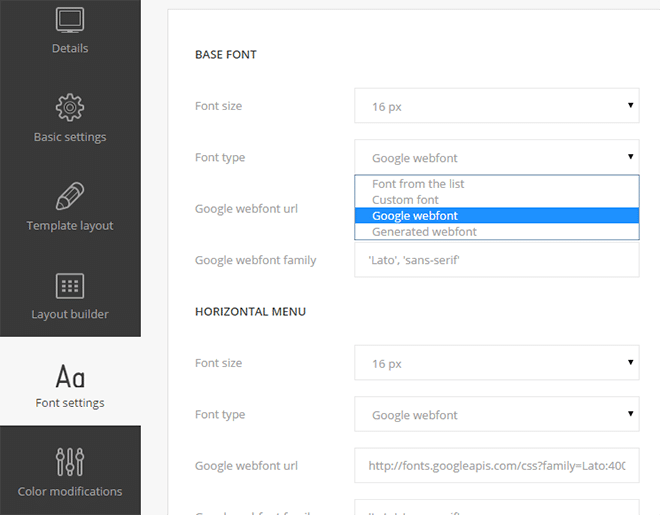Open the Layout builder grid icon
660x515 pixels.
click(70, 285)
